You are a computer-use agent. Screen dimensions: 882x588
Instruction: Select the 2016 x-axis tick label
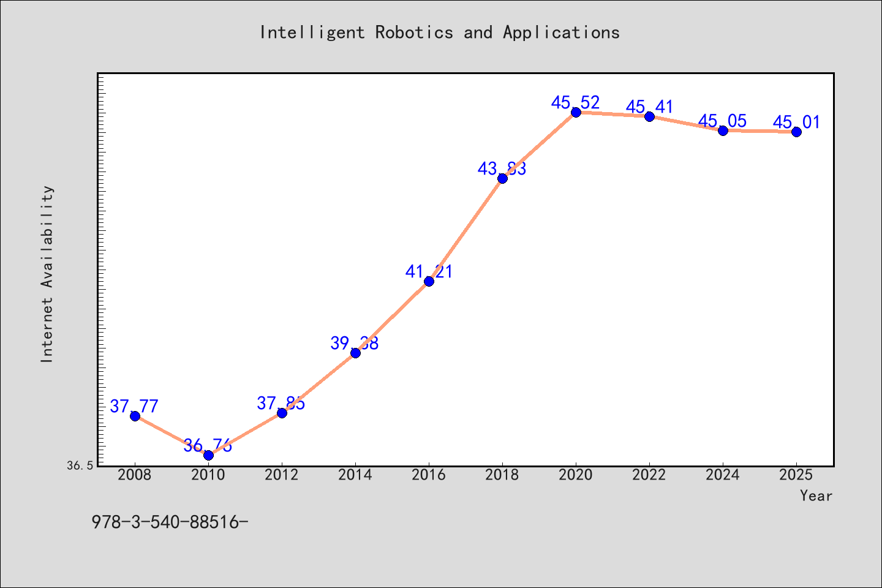429,475
